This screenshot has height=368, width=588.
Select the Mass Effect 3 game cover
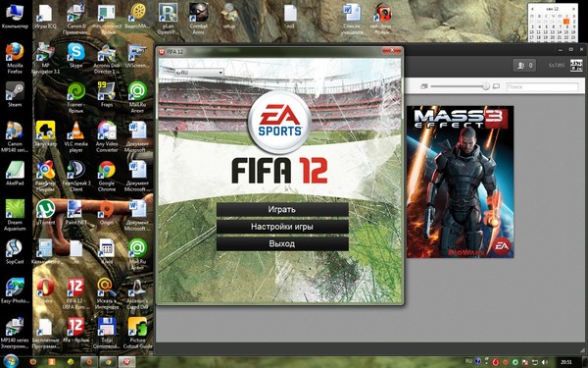click(x=461, y=182)
